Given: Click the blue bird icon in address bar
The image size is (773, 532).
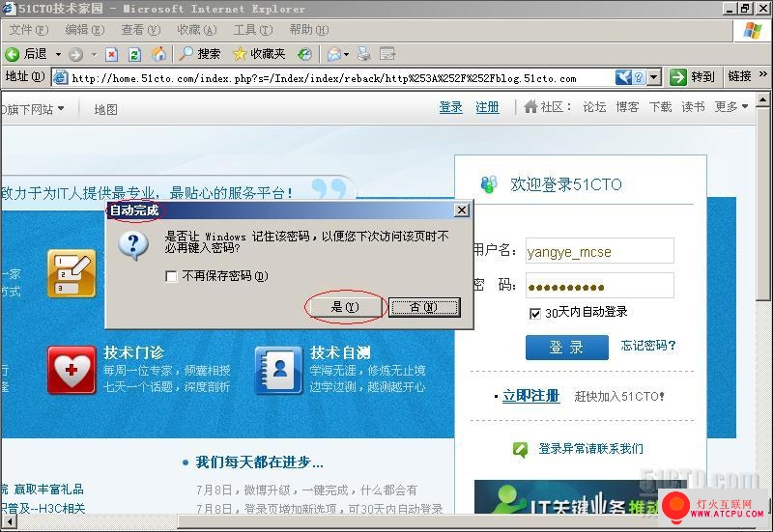Looking at the screenshot, I should 623,77.
